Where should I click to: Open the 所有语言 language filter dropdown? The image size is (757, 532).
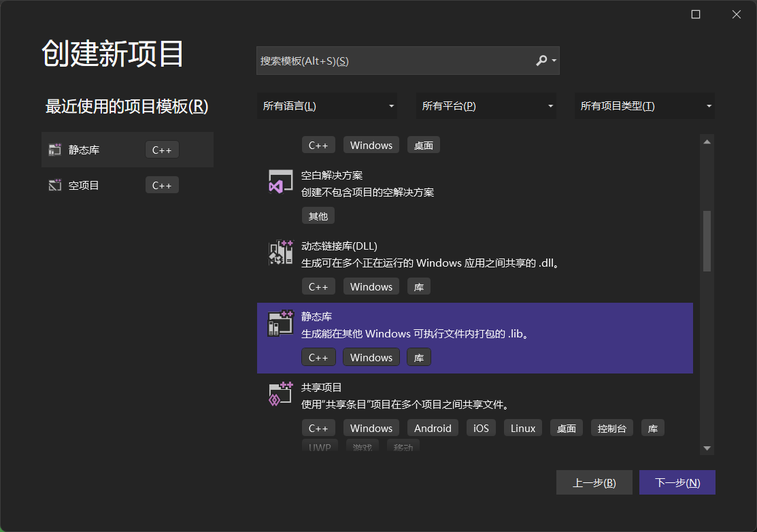(327, 106)
